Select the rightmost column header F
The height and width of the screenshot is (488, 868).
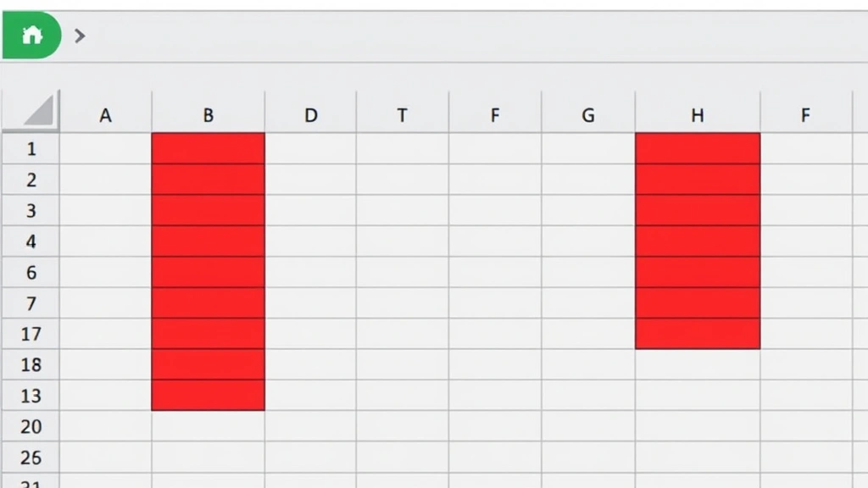[x=806, y=114]
